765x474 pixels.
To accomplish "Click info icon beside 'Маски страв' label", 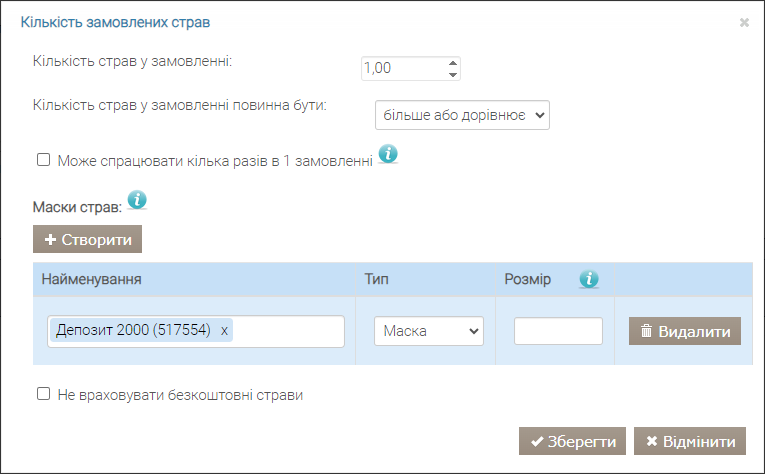I will [137, 200].
